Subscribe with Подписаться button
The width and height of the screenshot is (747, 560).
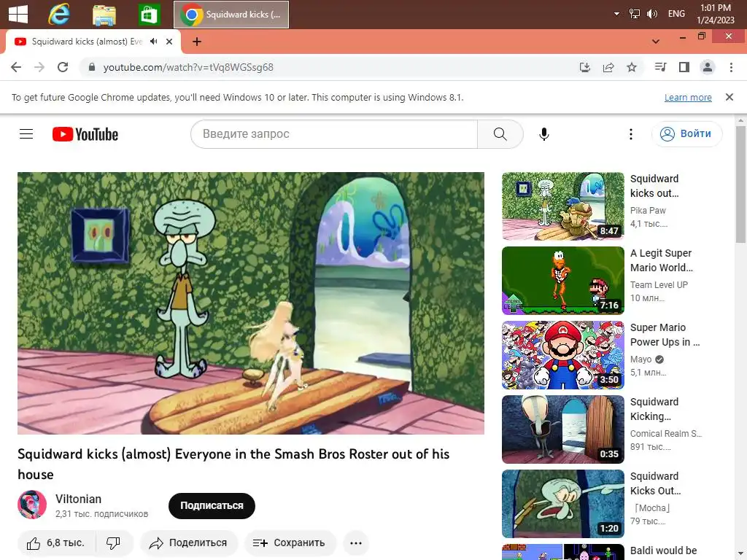tap(212, 506)
